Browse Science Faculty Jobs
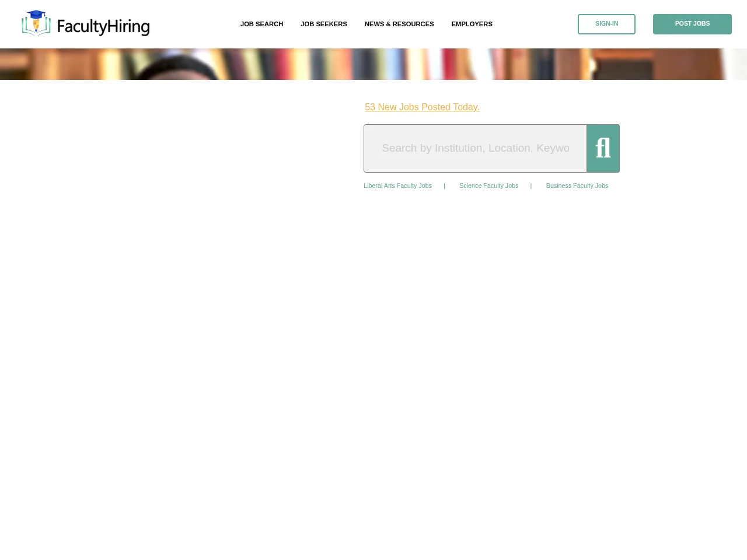The height and width of the screenshot is (560, 747). point(488,185)
